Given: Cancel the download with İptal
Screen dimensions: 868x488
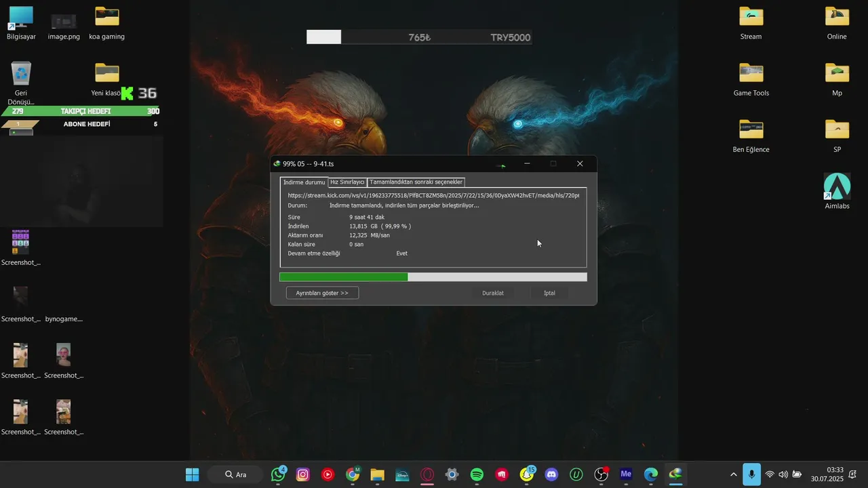Looking at the screenshot, I should click(x=549, y=293).
